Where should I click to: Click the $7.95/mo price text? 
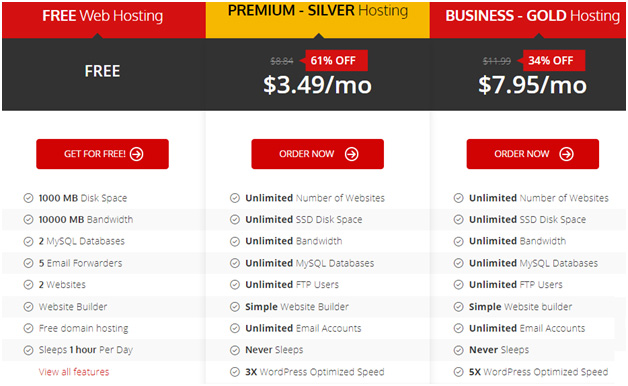tap(532, 85)
